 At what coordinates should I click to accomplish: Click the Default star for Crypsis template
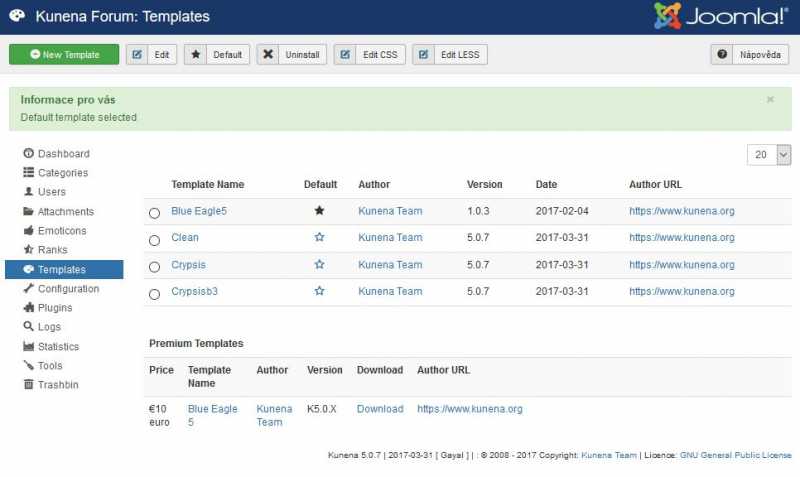[x=319, y=265]
